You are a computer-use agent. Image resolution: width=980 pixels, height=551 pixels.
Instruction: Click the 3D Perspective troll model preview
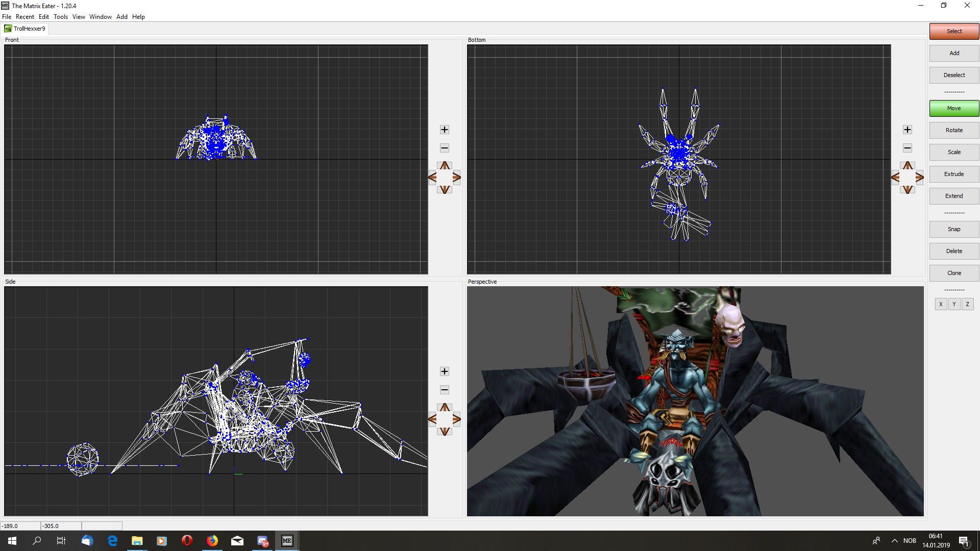coord(695,401)
